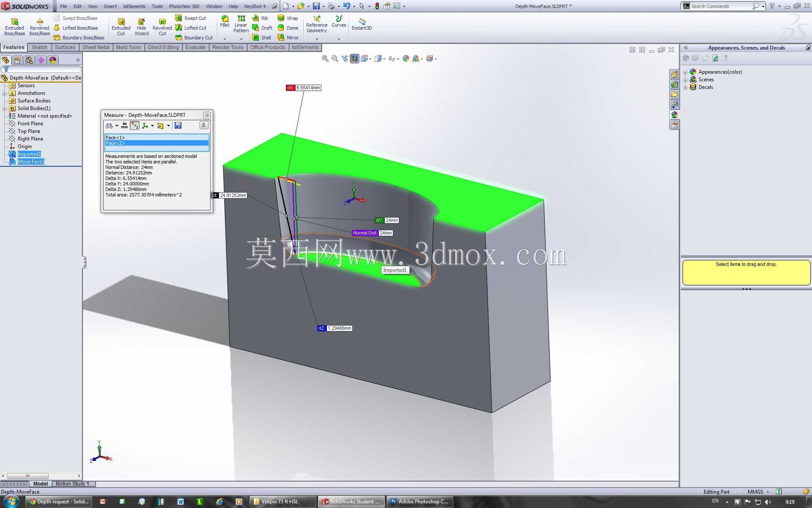The image size is (812, 508).
Task: Choose the Revolved Cut tool
Action: click(162, 27)
